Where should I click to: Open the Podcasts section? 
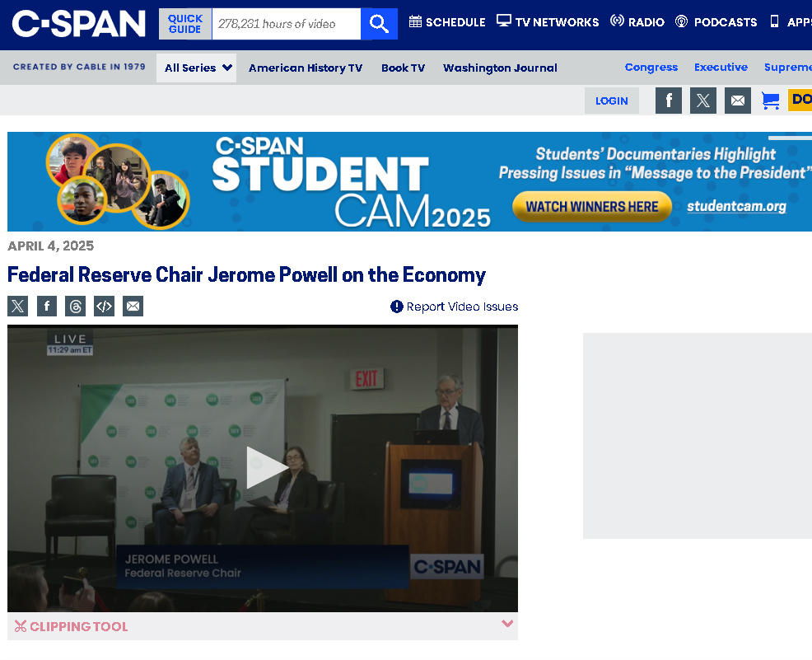pos(716,21)
